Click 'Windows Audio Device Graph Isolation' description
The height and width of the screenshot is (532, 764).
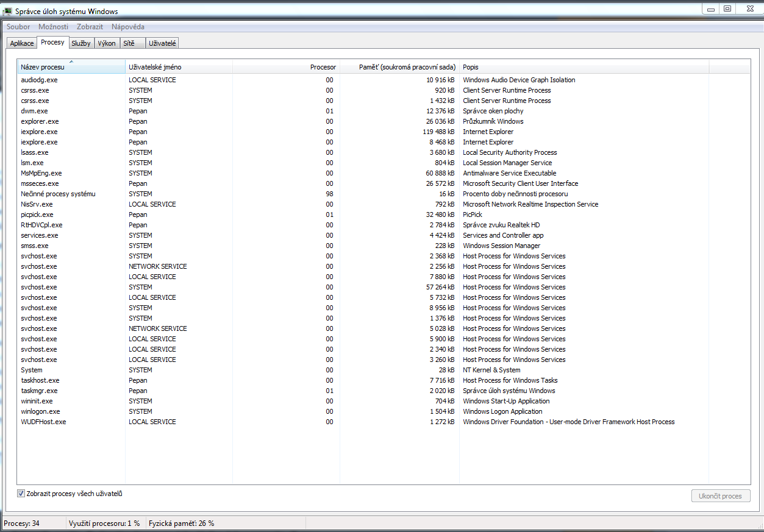(519, 80)
